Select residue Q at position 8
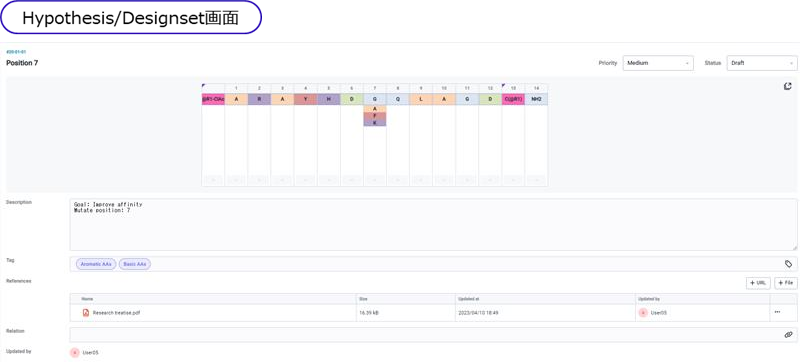 (x=398, y=99)
